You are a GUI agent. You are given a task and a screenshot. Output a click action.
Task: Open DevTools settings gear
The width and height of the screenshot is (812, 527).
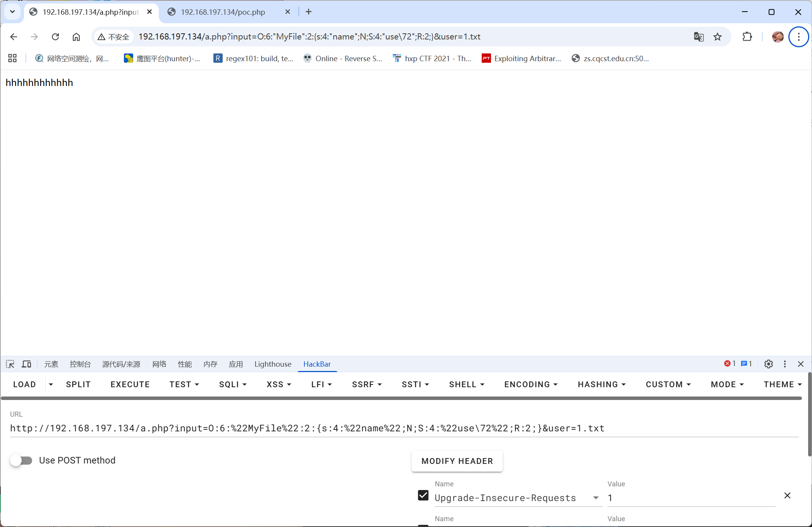click(769, 364)
